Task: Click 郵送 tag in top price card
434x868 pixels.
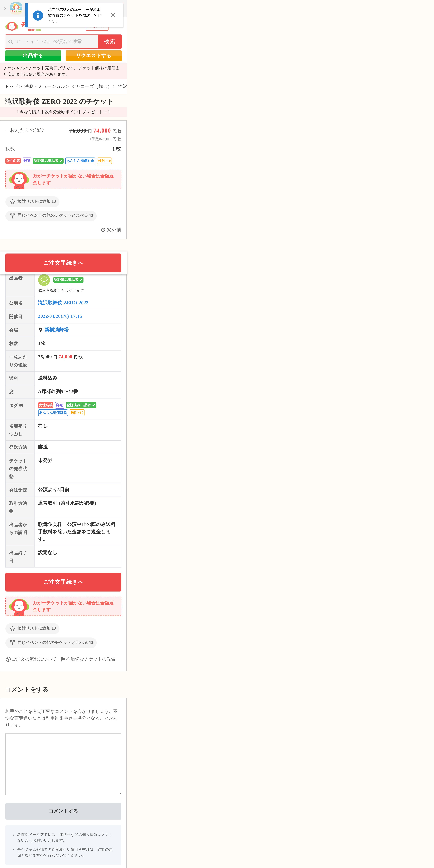Action: click(x=27, y=161)
